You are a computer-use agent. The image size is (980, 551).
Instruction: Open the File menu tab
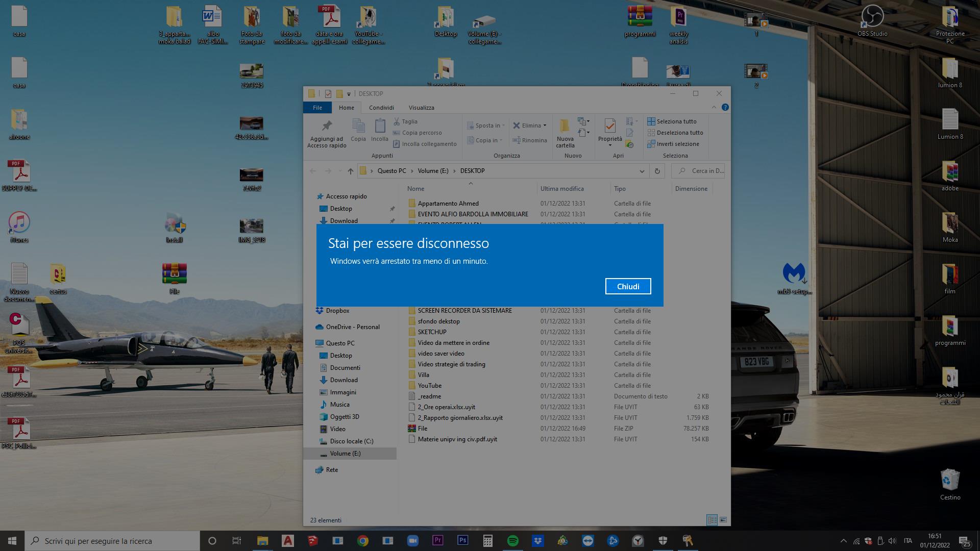(317, 108)
